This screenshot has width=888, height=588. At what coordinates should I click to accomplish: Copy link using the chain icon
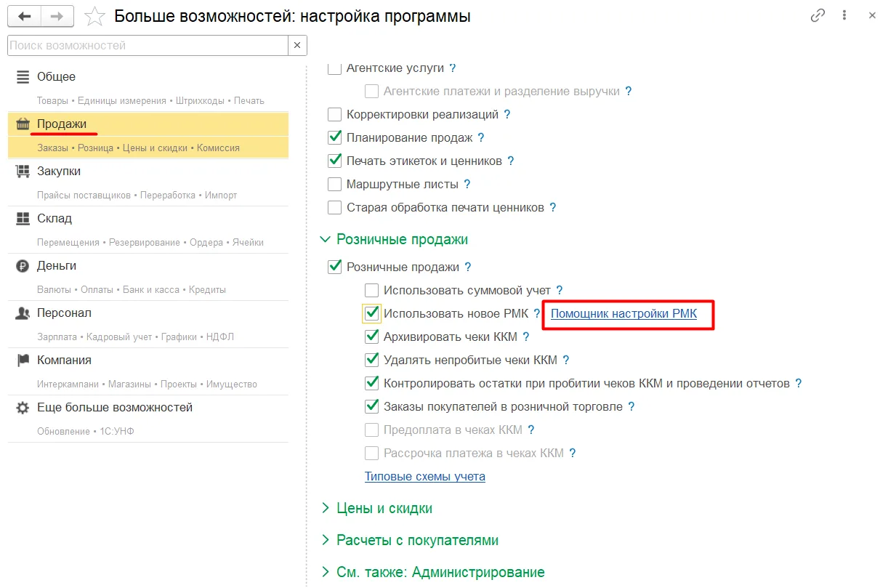pos(818,15)
